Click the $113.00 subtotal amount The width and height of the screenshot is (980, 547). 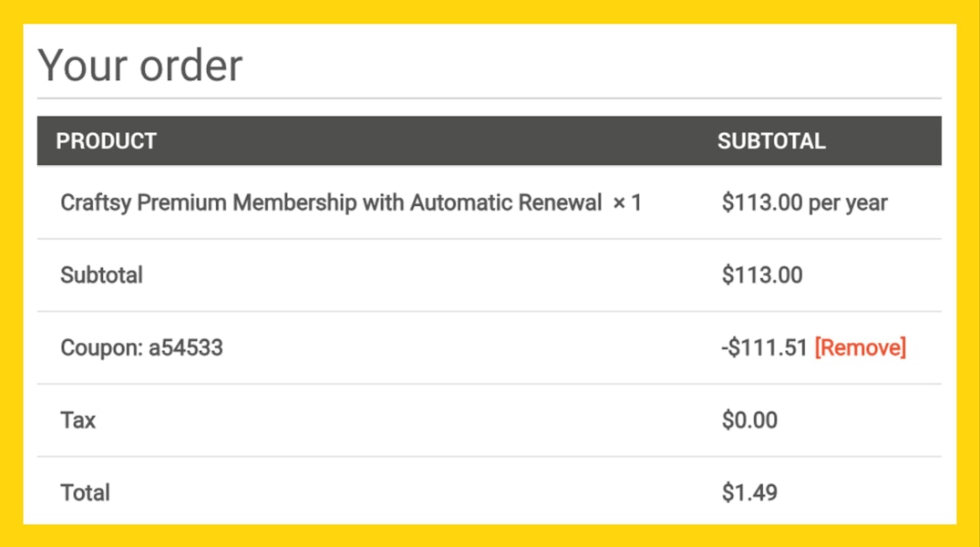pyautogui.click(x=762, y=275)
